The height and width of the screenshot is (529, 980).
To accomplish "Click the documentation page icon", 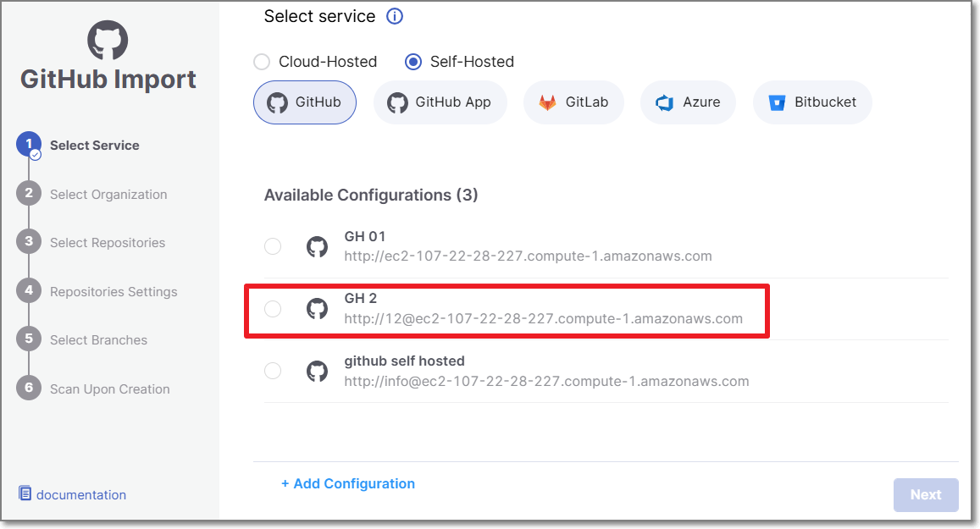I will click(x=25, y=493).
